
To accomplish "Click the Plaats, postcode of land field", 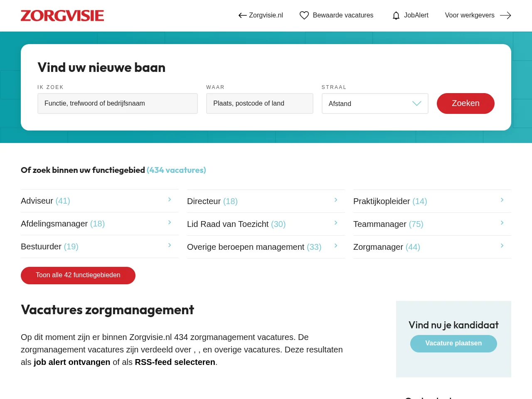I will point(260,103).
